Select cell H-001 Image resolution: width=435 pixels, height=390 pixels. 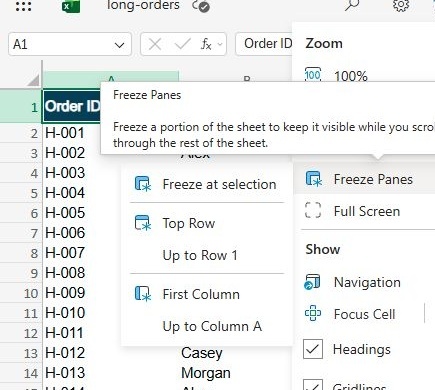coord(72,133)
